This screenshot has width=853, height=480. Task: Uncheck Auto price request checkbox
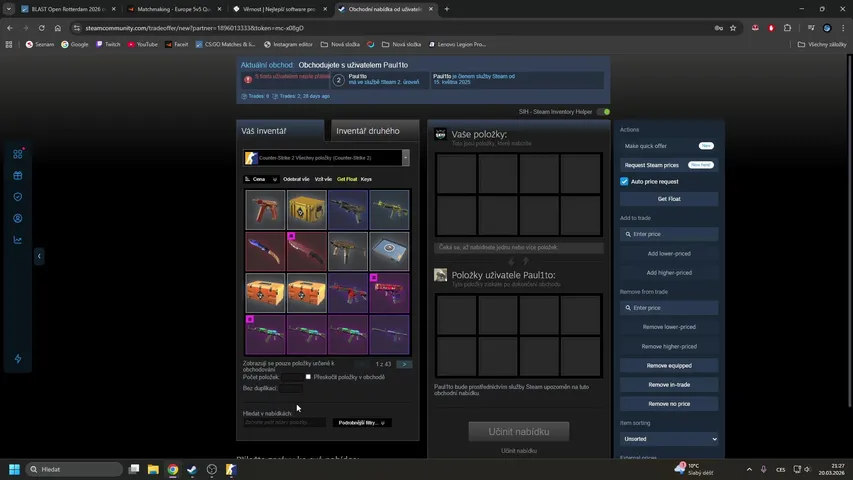click(x=624, y=181)
